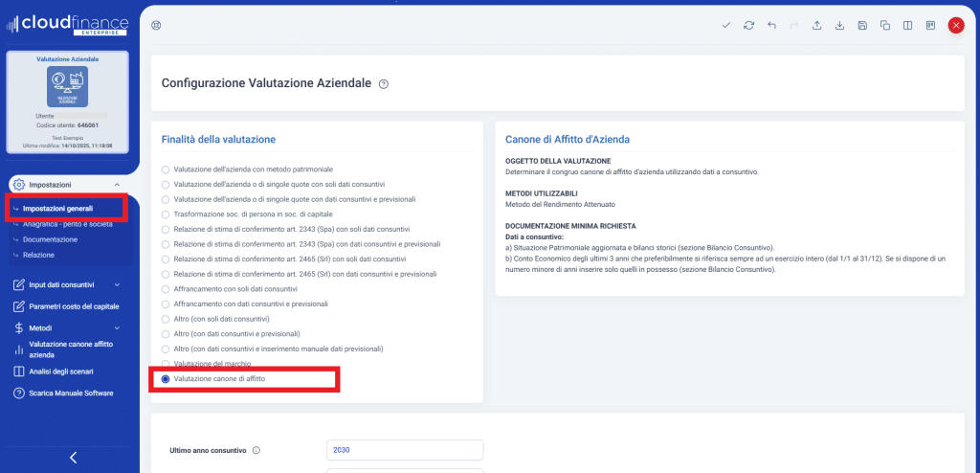This screenshot has height=473, width=980.
Task: Expand the Input dati consuntivi menu
Action: [117, 284]
